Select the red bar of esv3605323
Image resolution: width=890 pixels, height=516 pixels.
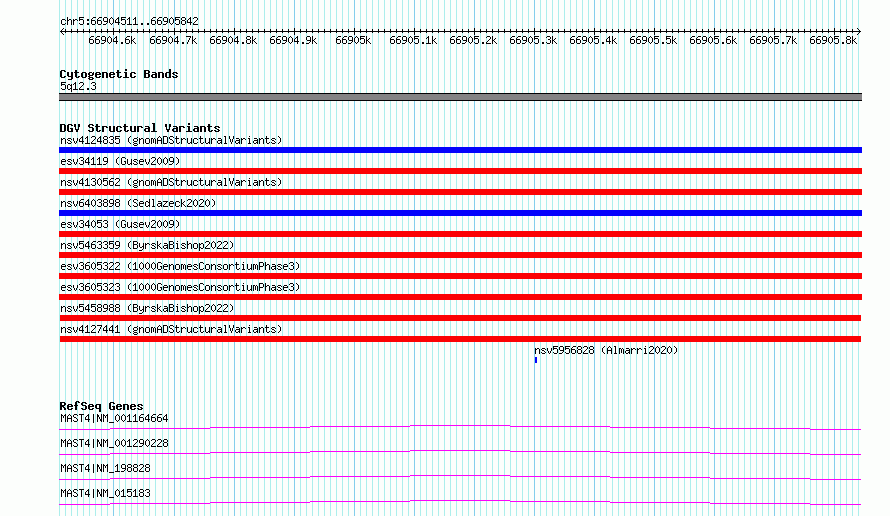460,297
